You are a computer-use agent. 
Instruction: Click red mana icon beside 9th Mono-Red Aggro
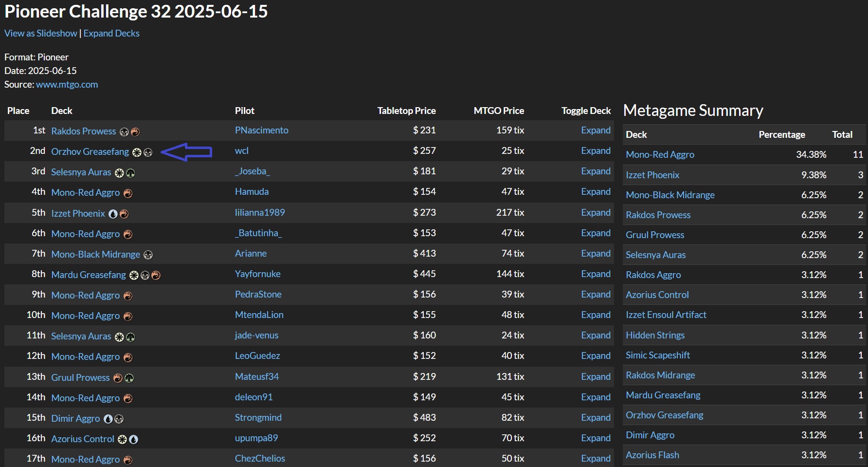128,296
